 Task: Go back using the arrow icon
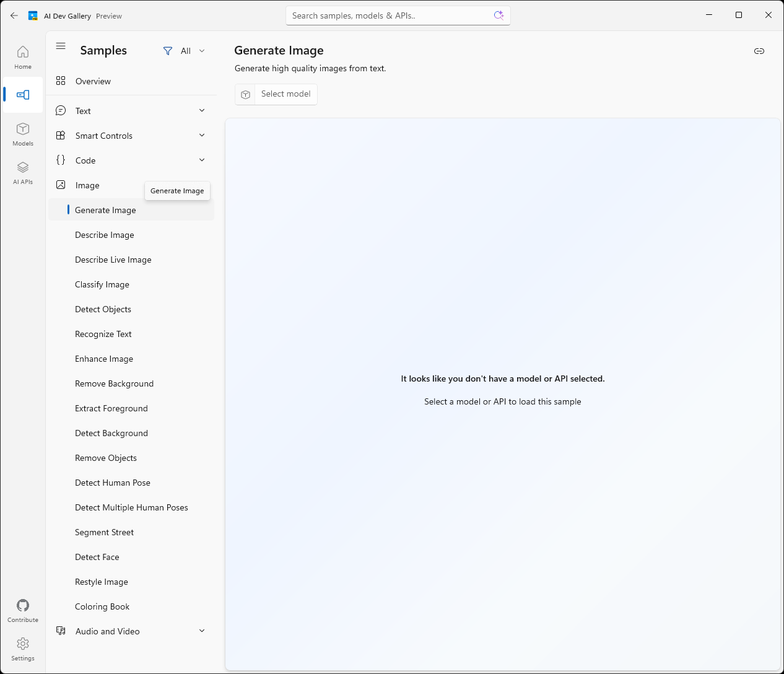pyautogui.click(x=14, y=15)
